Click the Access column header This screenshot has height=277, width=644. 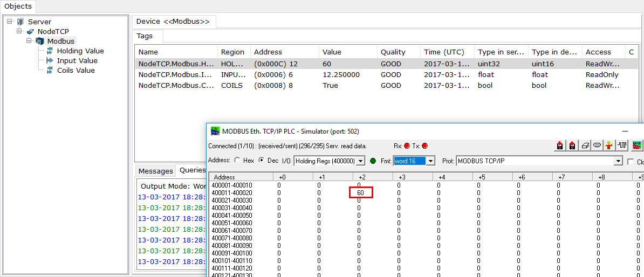[x=604, y=52]
